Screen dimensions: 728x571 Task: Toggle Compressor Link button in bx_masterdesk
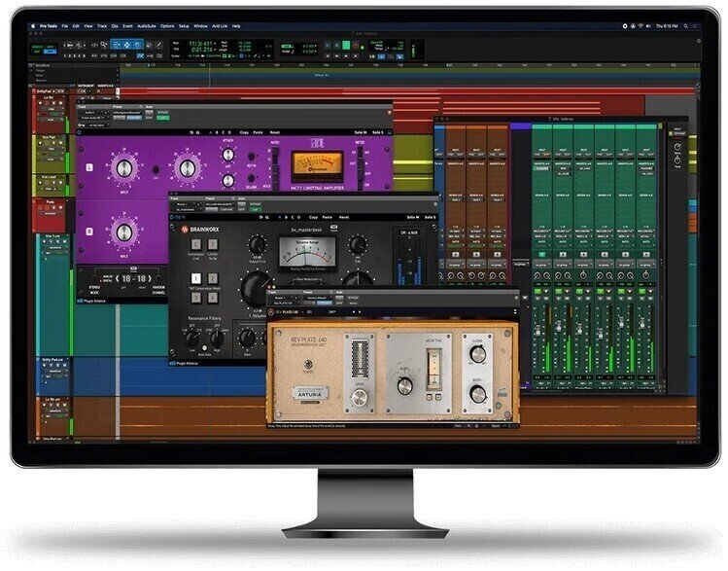[196, 244]
